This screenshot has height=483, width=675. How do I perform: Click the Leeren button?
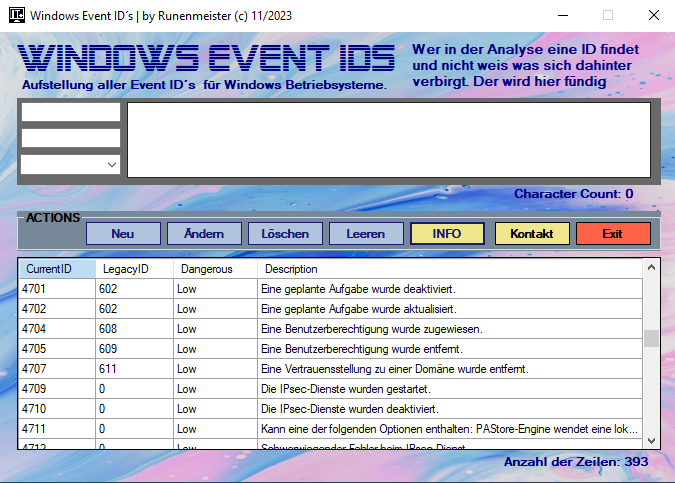coord(366,234)
